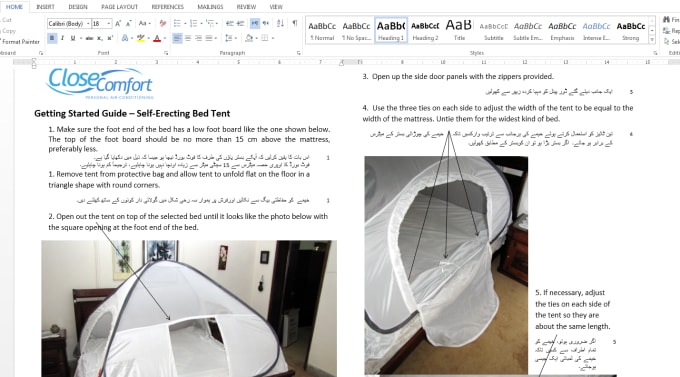Click Find binoculars icon
The height and width of the screenshot is (377, 680).
tap(667, 20)
